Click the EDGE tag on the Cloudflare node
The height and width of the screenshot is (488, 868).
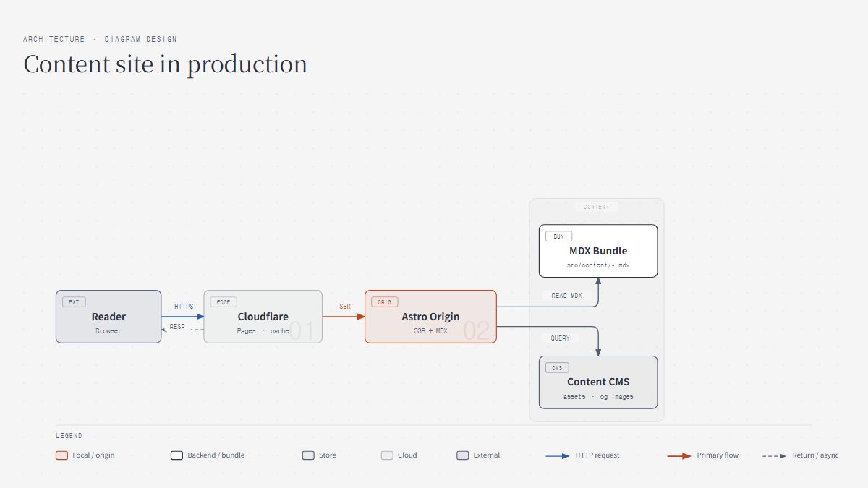click(x=224, y=302)
